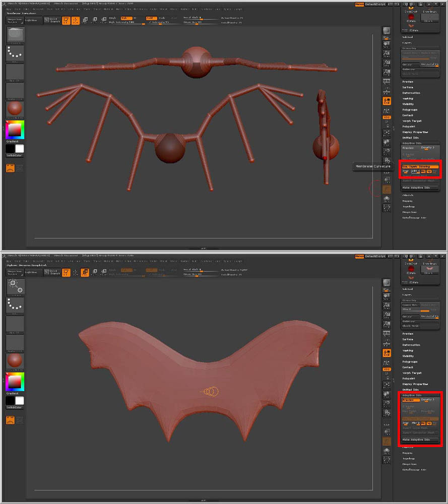
Task: Click orange Local icon in upper right shelf
Action: (387, 101)
